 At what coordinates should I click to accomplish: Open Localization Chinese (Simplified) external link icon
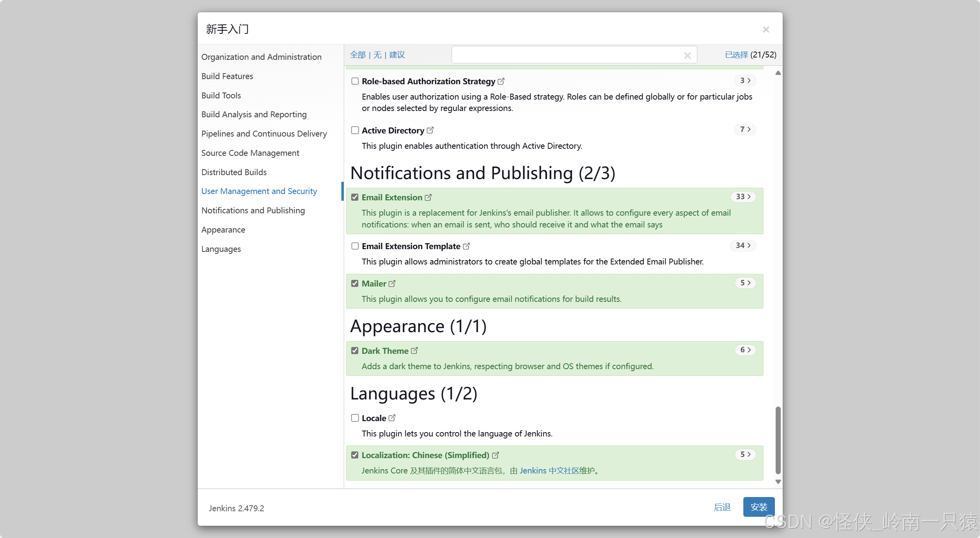pos(495,455)
